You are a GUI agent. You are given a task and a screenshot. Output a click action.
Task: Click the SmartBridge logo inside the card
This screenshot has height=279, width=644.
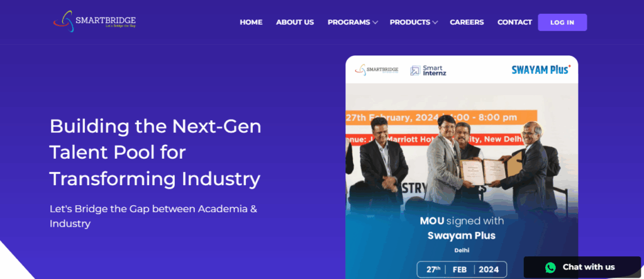pyautogui.click(x=377, y=70)
